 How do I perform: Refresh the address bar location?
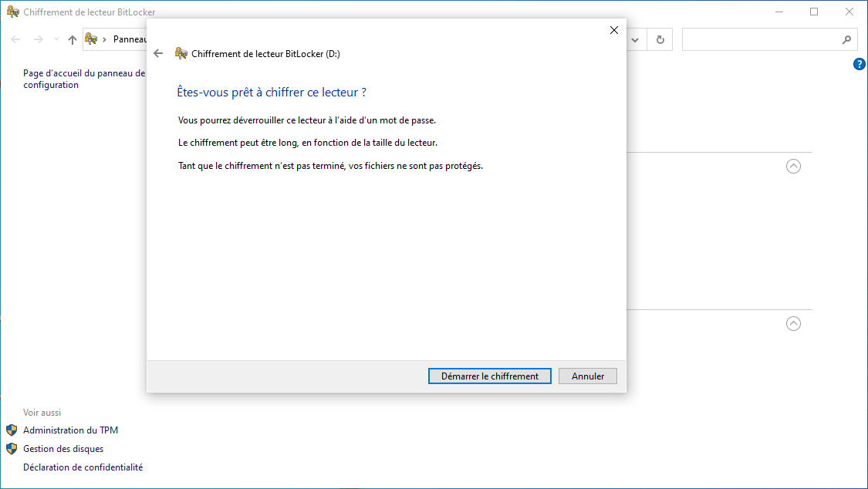660,39
